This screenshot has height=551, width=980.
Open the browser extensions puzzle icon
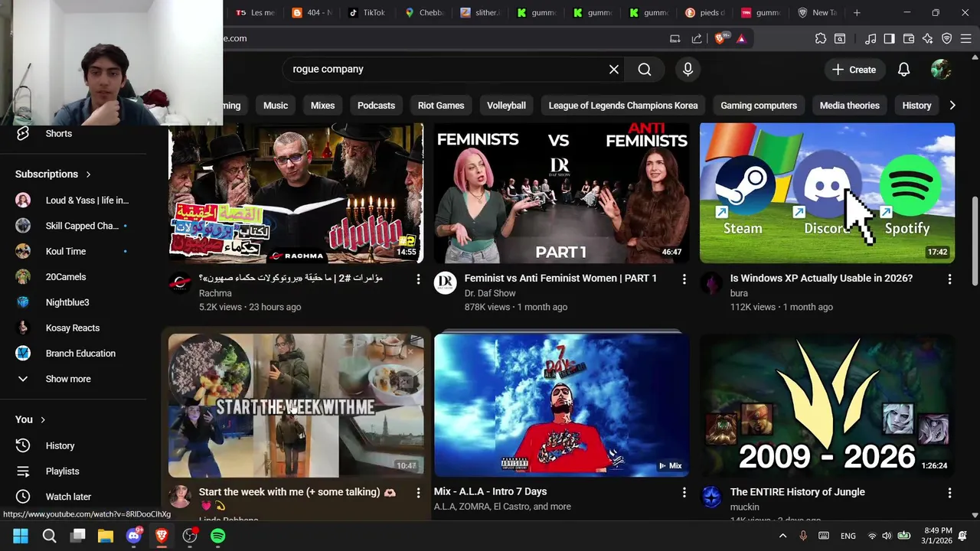[821, 38]
